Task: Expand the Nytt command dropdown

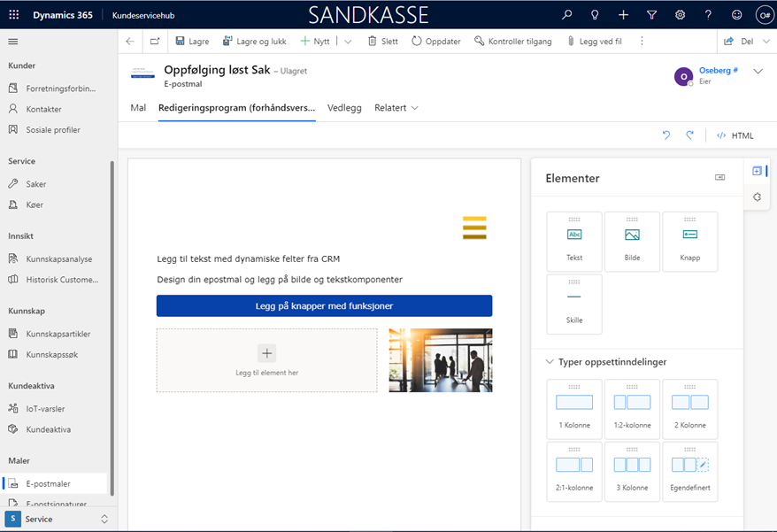Action: 348,41
